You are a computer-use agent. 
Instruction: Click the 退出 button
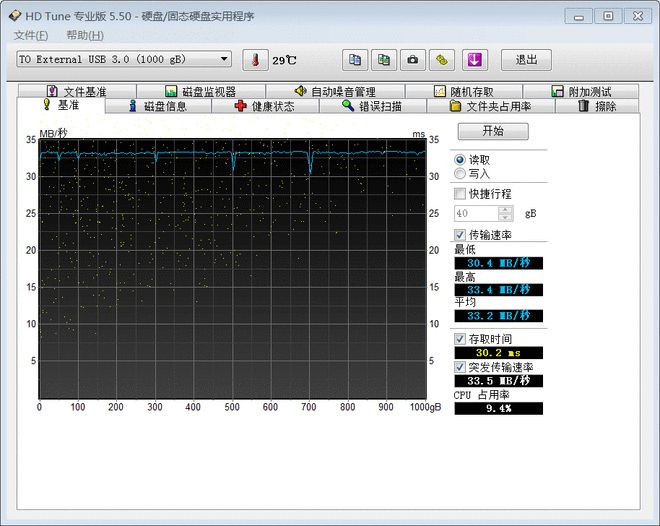(x=526, y=60)
